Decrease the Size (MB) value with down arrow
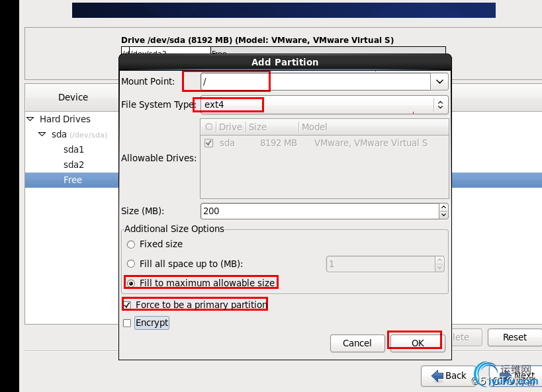This screenshot has width=542, height=392. point(443,215)
